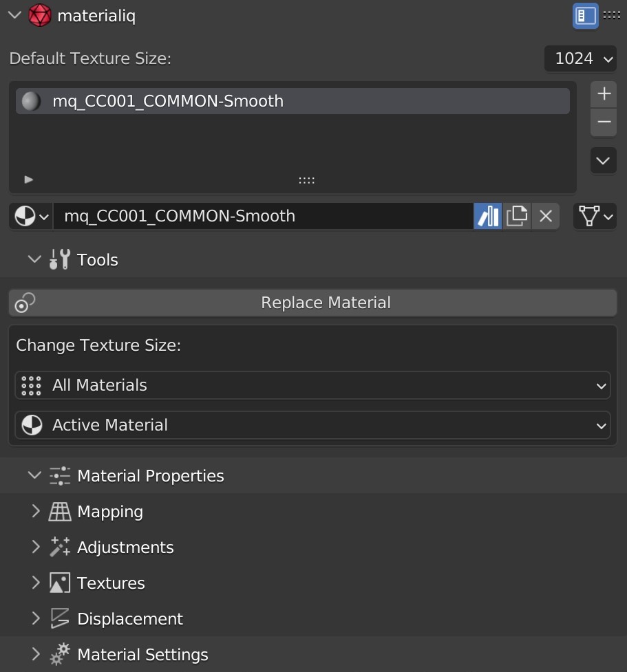Open the Active Material dropdown
This screenshot has height=672, width=627.
(x=312, y=425)
